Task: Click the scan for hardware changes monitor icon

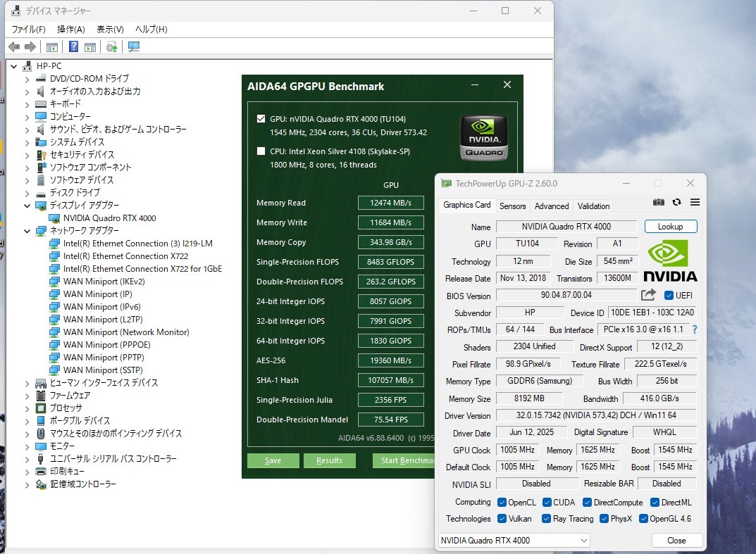Action: [x=134, y=46]
